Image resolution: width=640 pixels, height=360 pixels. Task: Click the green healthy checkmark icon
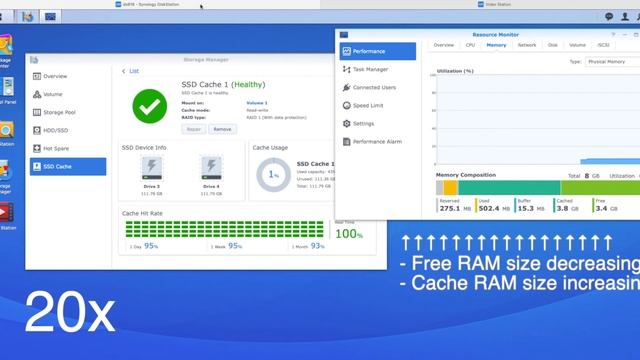point(150,106)
